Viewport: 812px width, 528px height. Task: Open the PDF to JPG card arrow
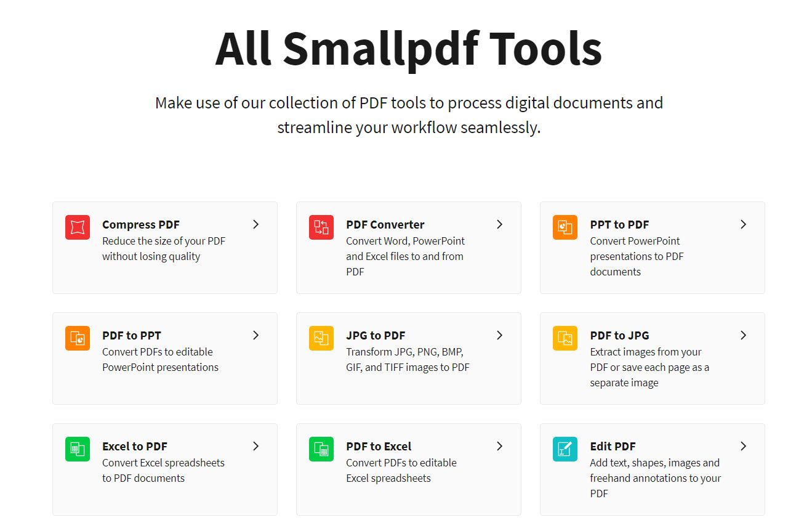pyautogui.click(x=743, y=335)
